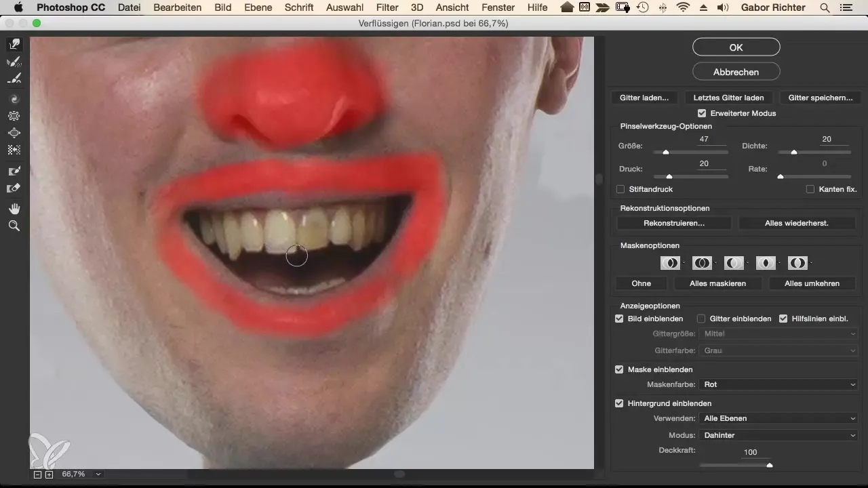Screen dimensions: 868x488
Task: Click the Alles umkehren button
Action: click(812, 283)
